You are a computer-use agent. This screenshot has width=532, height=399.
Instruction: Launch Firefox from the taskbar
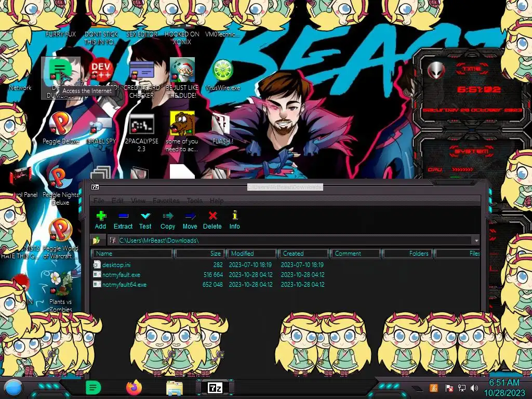134,388
